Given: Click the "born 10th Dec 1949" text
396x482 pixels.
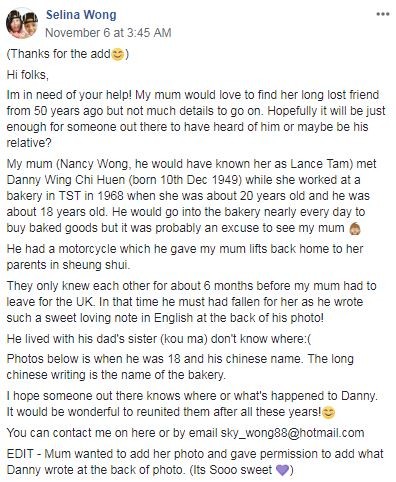Looking at the screenshot, I should (x=185, y=180).
